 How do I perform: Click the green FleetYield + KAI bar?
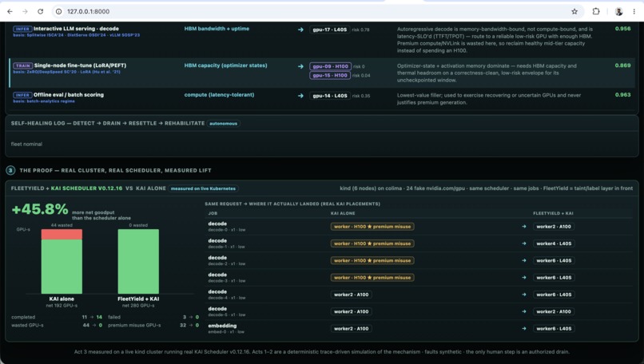point(138,261)
